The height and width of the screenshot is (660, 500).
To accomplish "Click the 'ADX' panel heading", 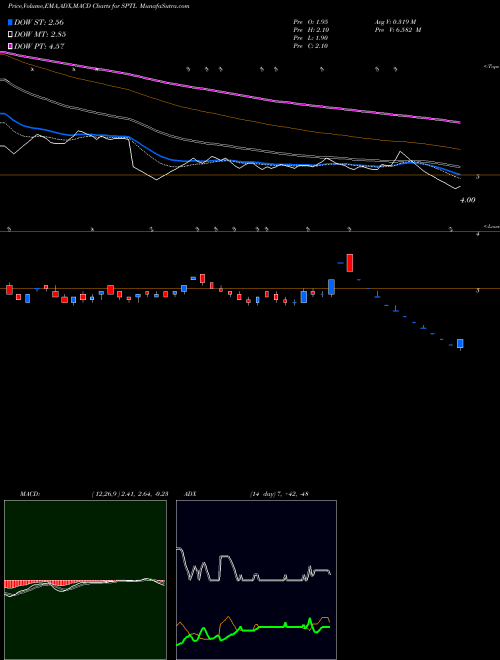I will pyautogui.click(x=190, y=494).
